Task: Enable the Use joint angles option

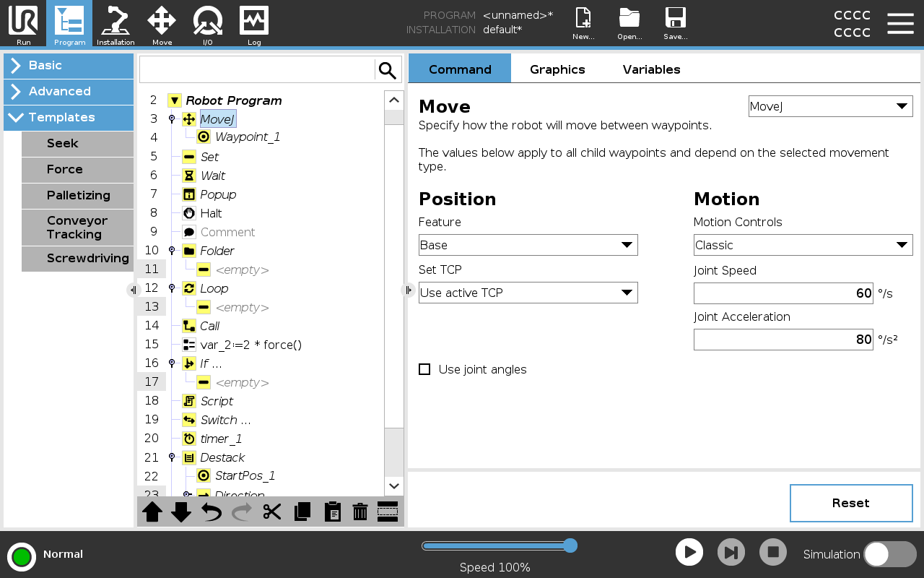Action: tap(424, 369)
